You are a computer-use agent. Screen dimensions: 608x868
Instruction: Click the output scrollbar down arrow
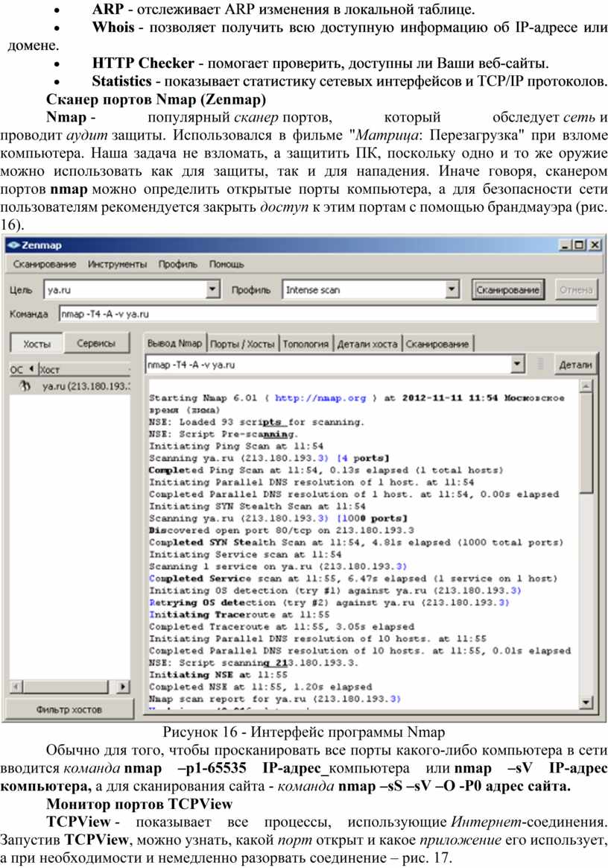586,702
